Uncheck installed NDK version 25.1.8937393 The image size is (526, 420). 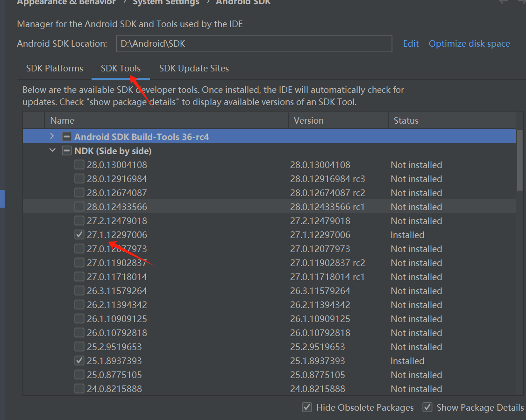tap(79, 360)
